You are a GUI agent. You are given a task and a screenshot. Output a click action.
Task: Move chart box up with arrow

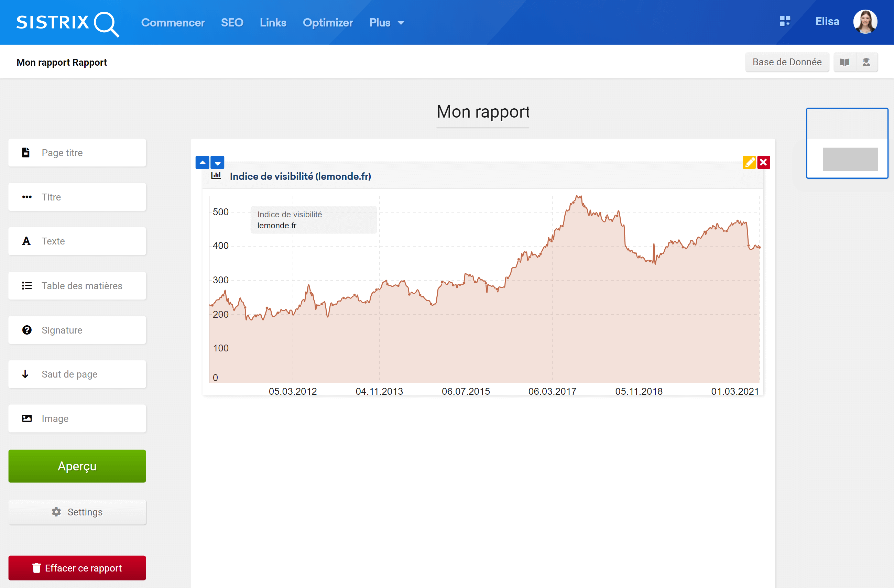pyautogui.click(x=203, y=162)
